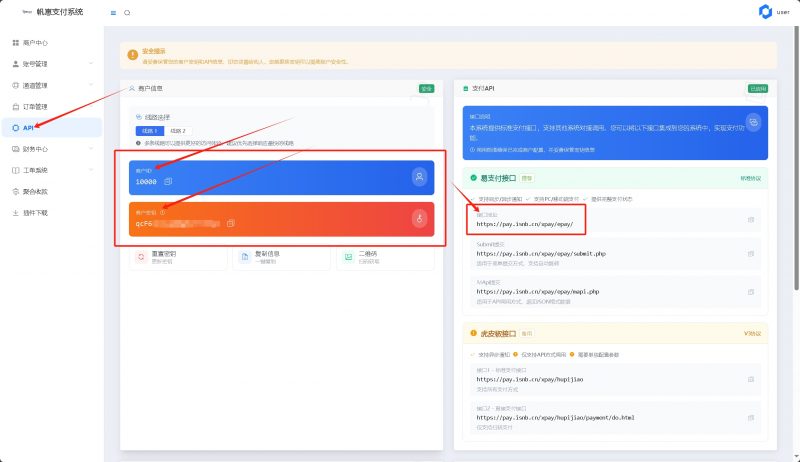Copy the merchant ID 10000
This screenshot has height=462, width=800.
(169, 181)
